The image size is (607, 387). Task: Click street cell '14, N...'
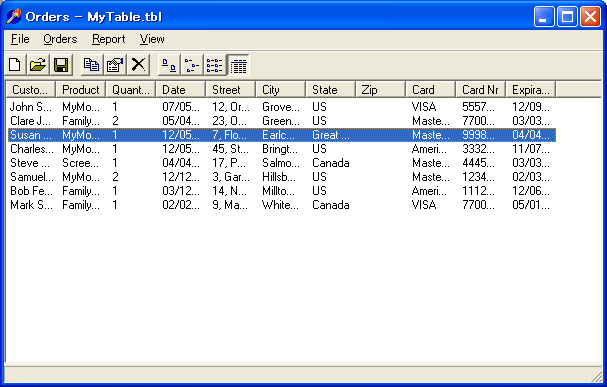[x=228, y=191]
